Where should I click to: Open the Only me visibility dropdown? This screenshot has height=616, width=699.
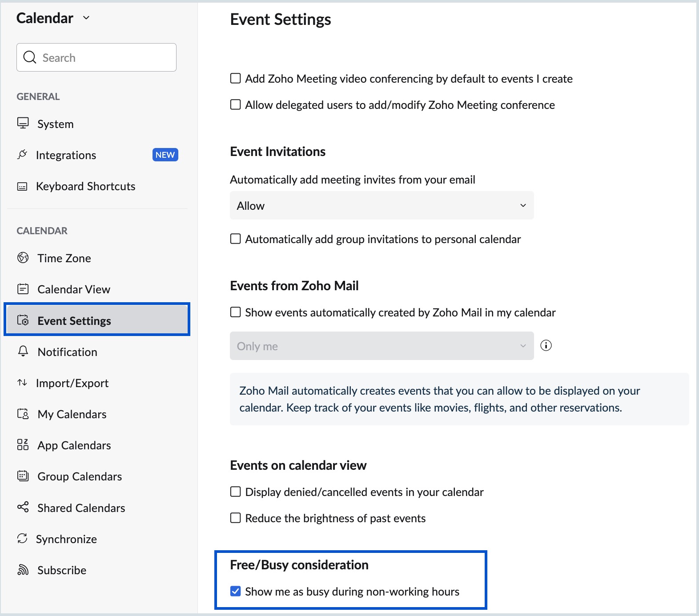[x=382, y=346]
